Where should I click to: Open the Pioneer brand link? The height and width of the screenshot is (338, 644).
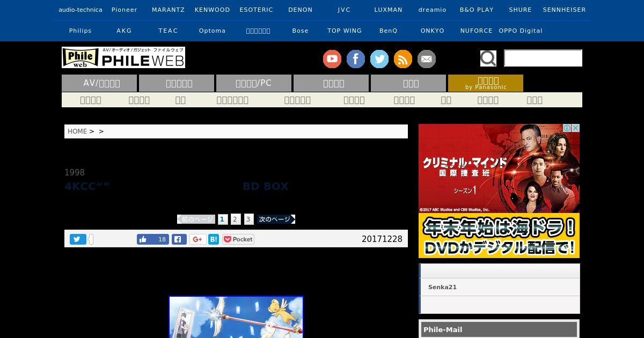point(125,10)
